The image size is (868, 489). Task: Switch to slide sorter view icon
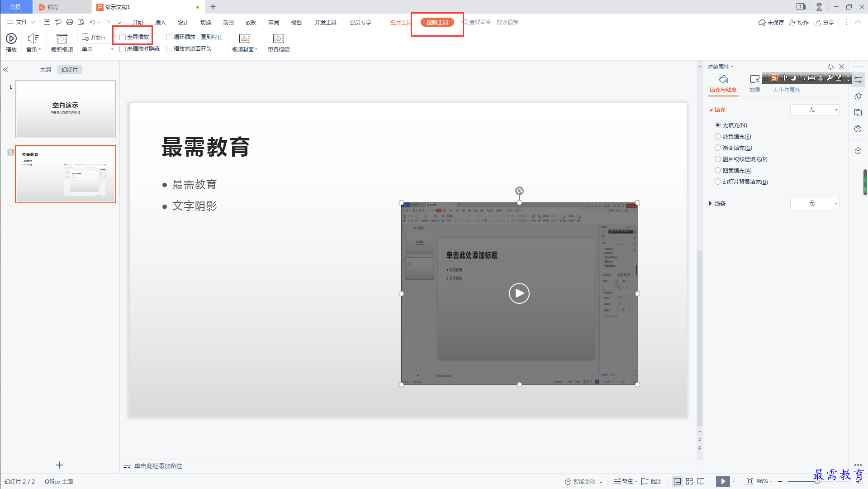coord(689,481)
